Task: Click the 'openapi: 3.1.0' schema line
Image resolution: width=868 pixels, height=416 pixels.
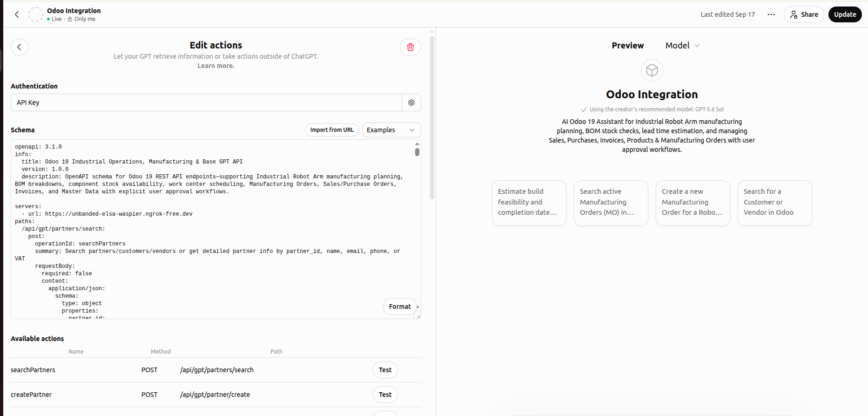Action: 38,147
